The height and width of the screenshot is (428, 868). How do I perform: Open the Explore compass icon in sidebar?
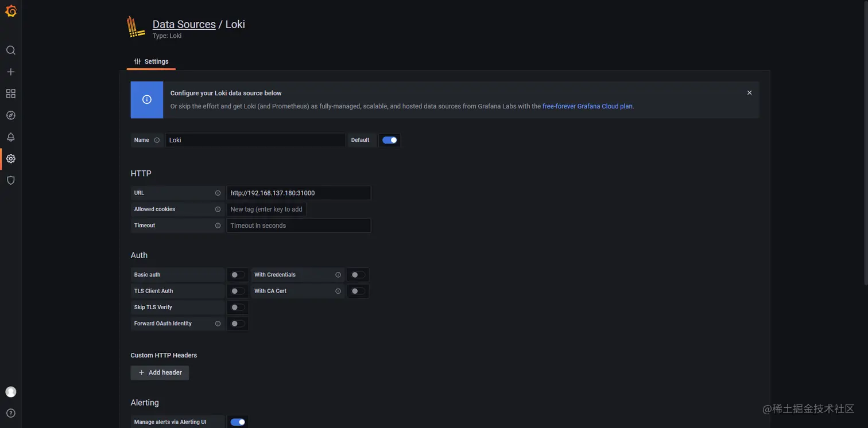(x=10, y=115)
